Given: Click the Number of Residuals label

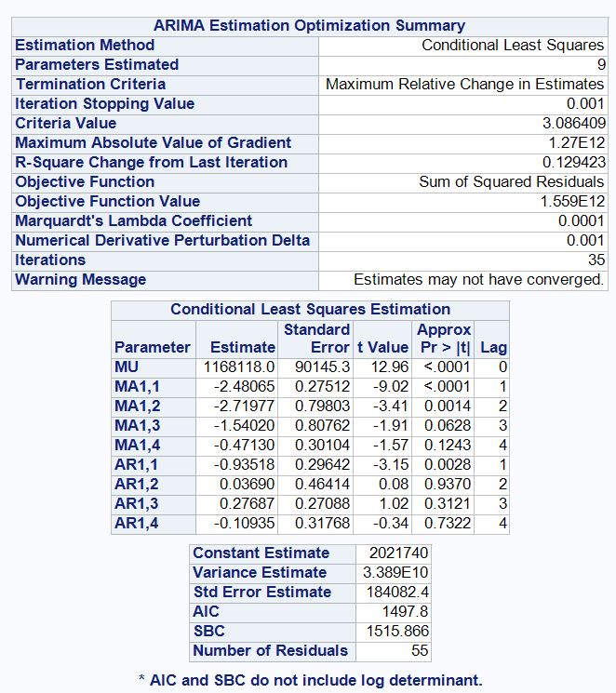Looking at the screenshot, I should [270, 651].
